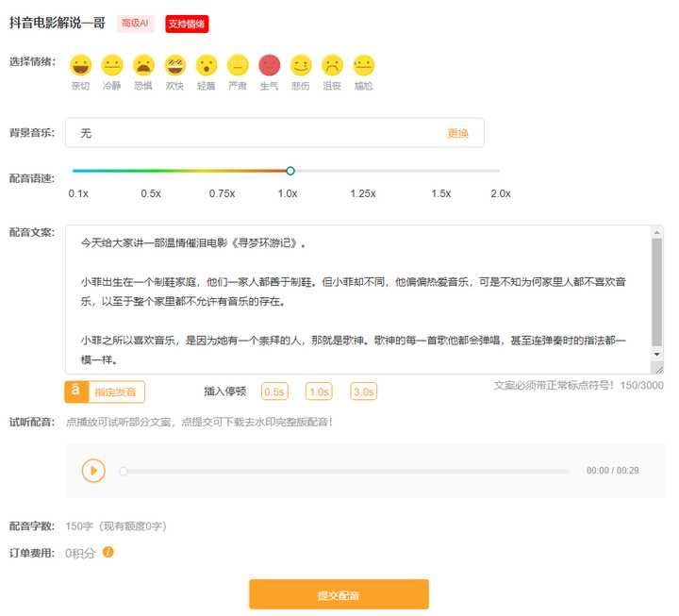Set speech speed to 1.25x label
Viewport: 679px width, 616px height.
363,193
